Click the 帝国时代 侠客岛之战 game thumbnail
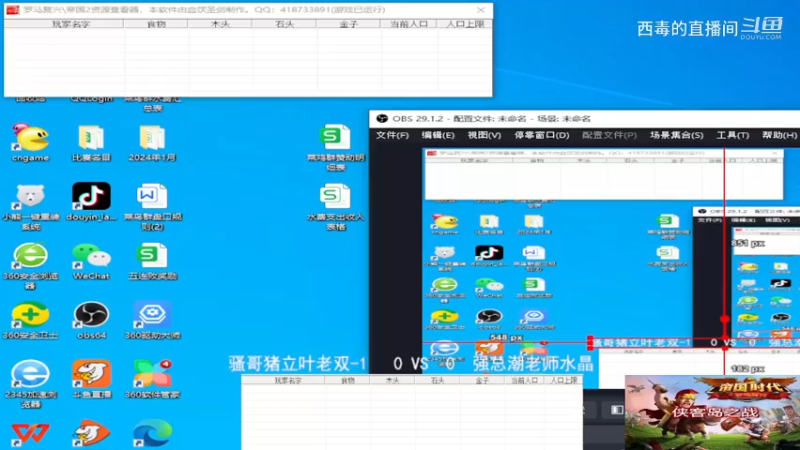 coord(712,413)
